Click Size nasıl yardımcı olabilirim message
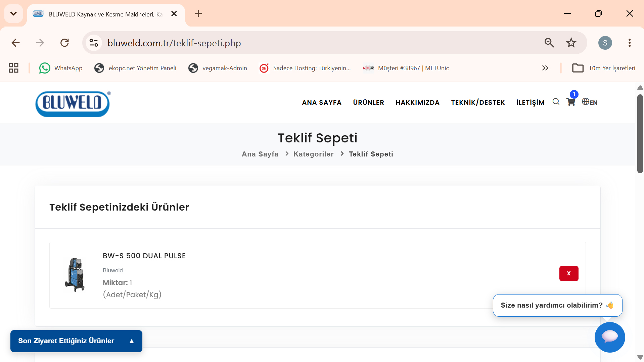This screenshot has height=362, width=644. click(x=557, y=305)
